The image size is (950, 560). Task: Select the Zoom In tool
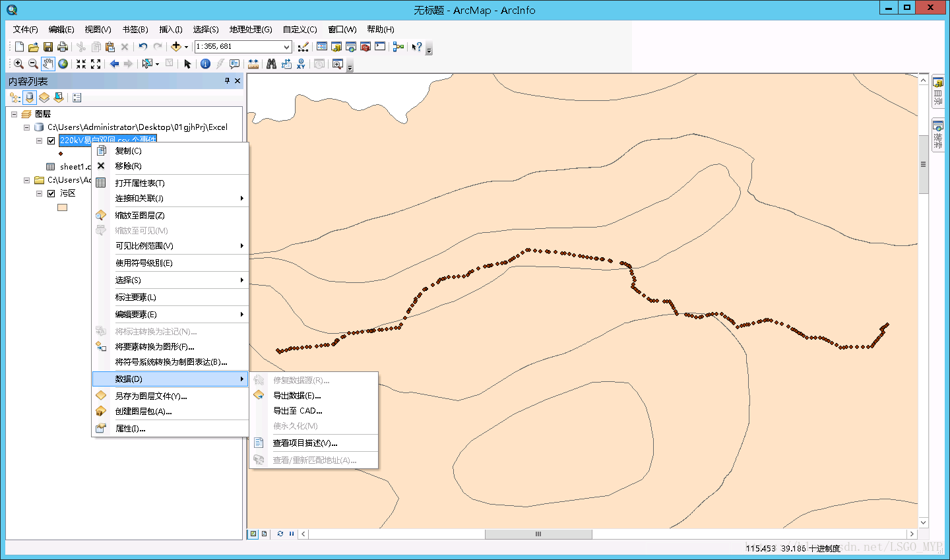tap(18, 64)
